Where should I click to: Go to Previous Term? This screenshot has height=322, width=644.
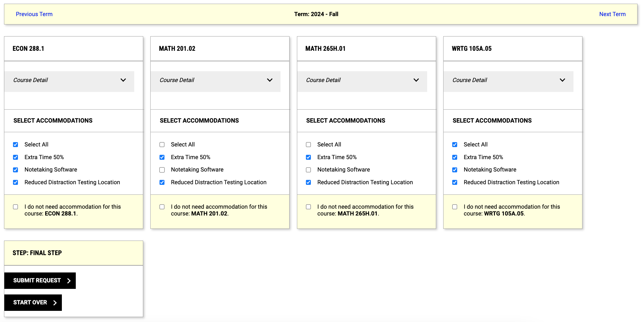click(x=34, y=14)
